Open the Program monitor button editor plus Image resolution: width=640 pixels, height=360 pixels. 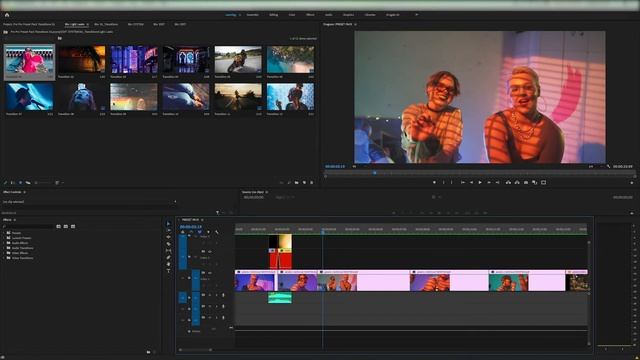(632, 182)
